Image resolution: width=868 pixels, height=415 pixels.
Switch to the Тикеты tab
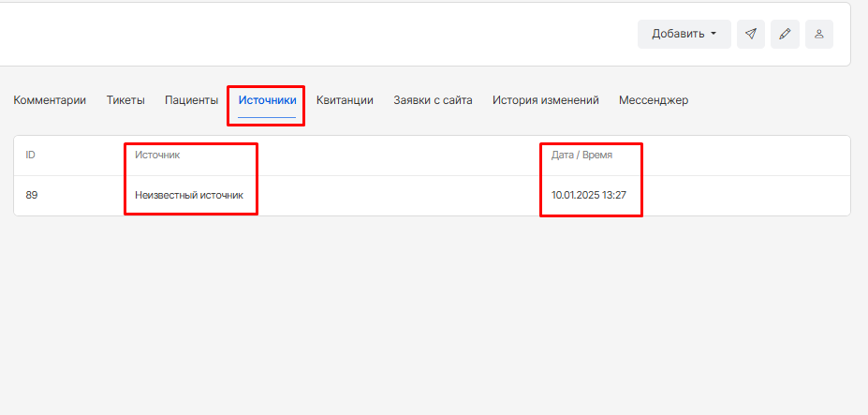(x=125, y=100)
